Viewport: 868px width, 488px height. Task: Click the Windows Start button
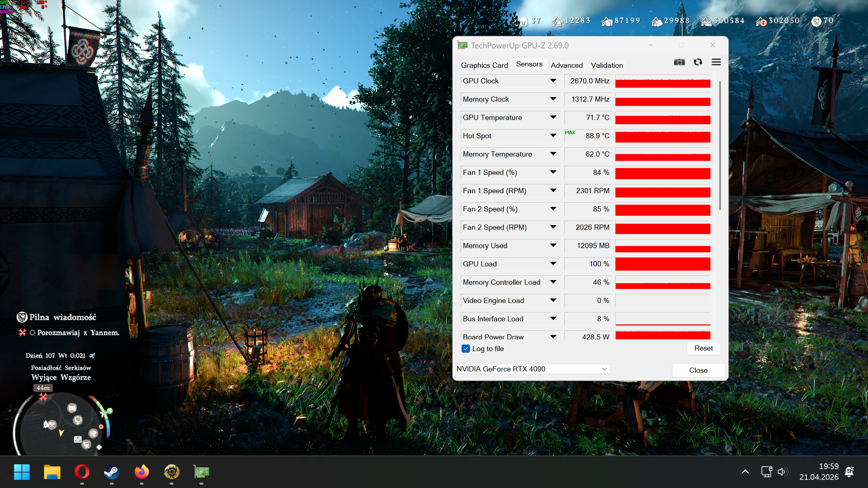pyautogui.click(x=22, y=472)
